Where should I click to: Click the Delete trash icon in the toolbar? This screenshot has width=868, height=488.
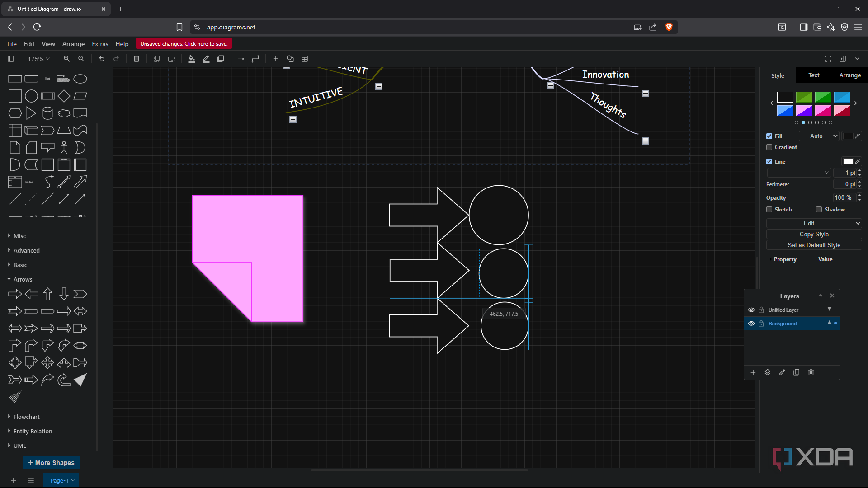(x=137, y=59)
